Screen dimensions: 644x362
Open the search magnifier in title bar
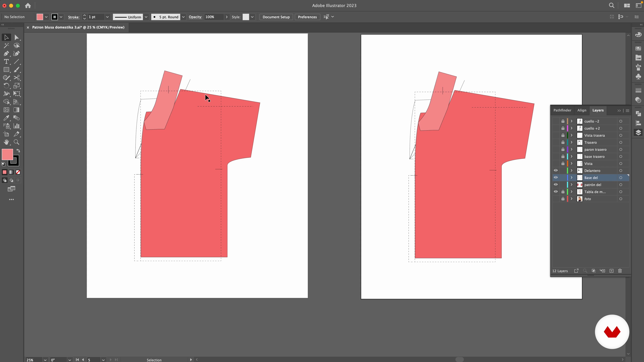tap(611, 6)
